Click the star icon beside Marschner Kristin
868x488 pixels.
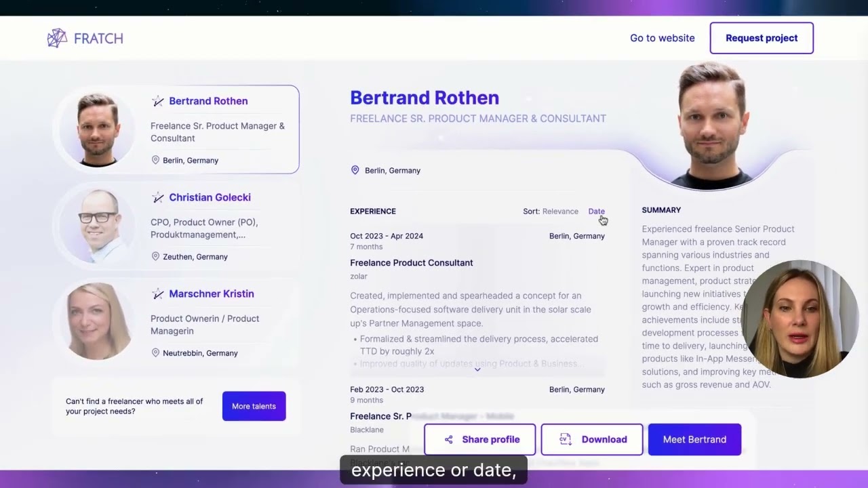point(158,293)
